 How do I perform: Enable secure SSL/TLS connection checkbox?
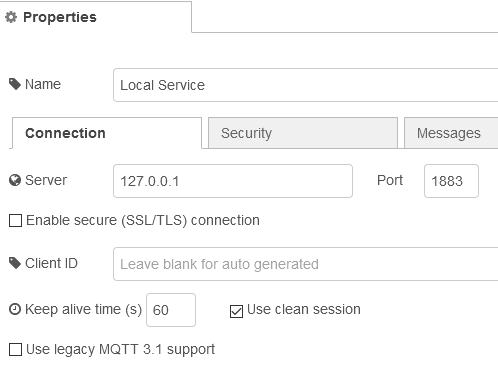point(15,221)
